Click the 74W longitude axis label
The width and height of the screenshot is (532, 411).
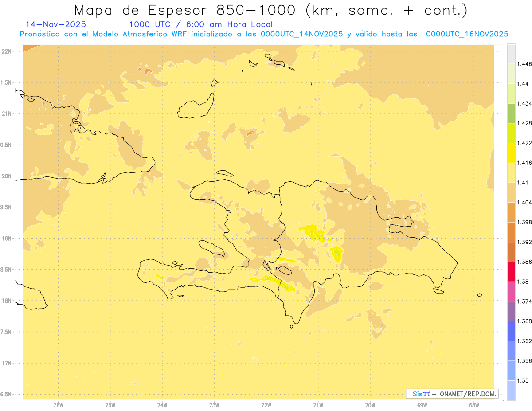pos(162,405)
